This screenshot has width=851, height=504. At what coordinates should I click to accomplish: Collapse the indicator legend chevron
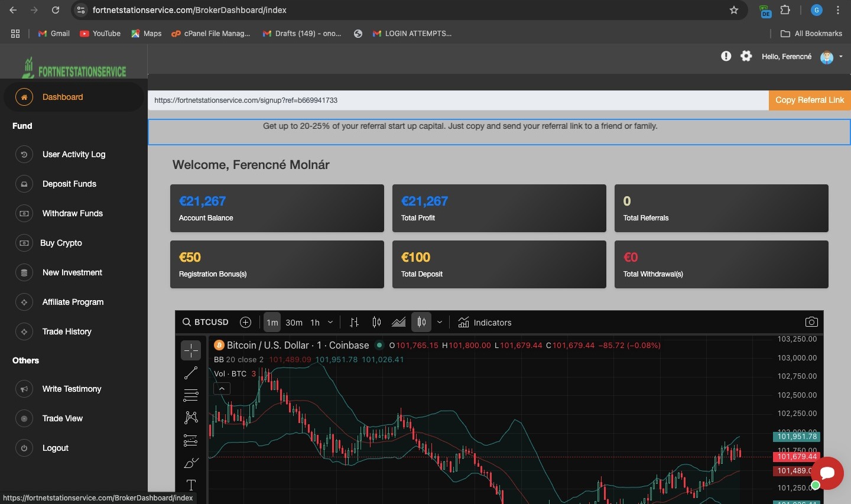pyautogui.click(x=222, y=389)
